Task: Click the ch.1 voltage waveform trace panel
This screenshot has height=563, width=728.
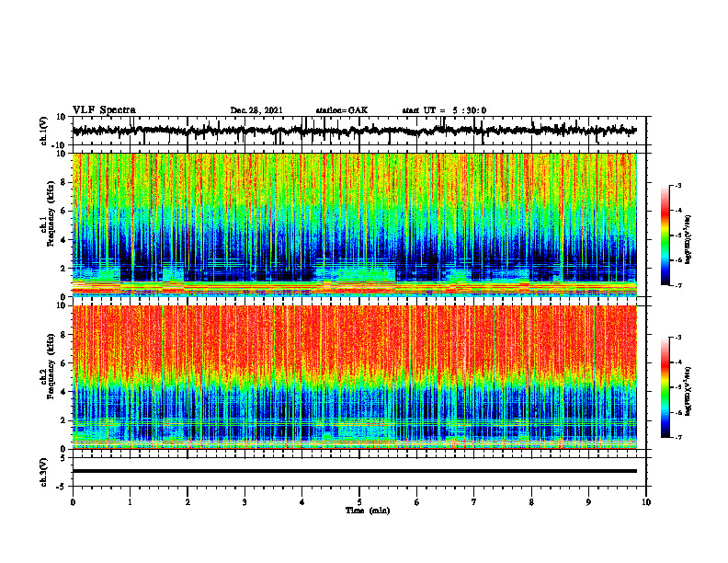Action: pyautogui.click(x=358, y=131)
